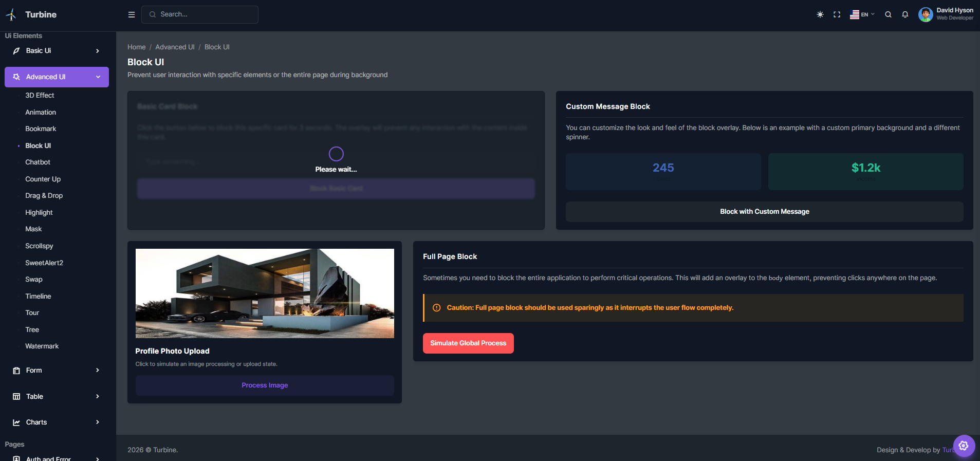Image resolution: width=980 pixels, height=461 pixels.
Task: Click the 2026 © Turbine footer text
Action: 153,450
